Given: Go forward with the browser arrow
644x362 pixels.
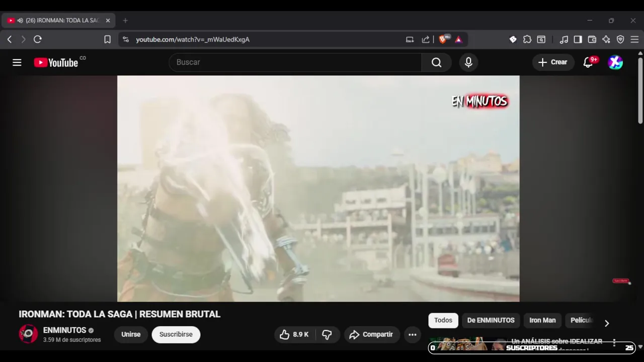Looking at the screenshot, I should (x=23, y=39).
